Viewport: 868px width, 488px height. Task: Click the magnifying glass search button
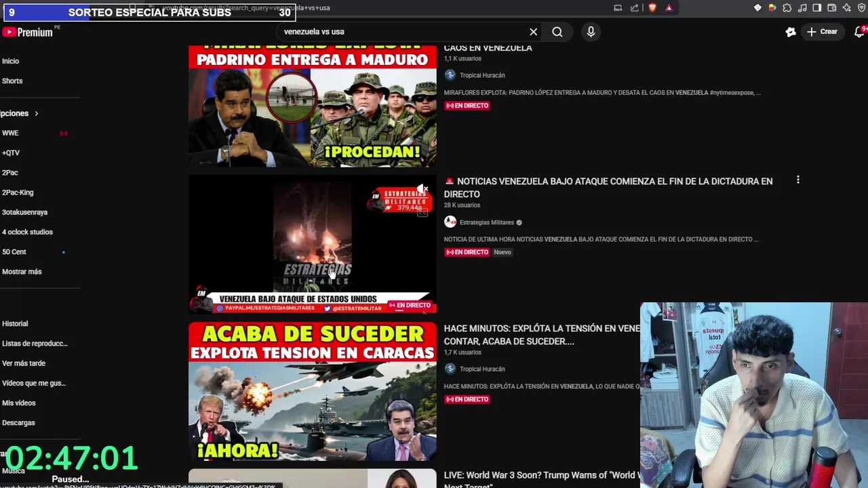(557, 32)
